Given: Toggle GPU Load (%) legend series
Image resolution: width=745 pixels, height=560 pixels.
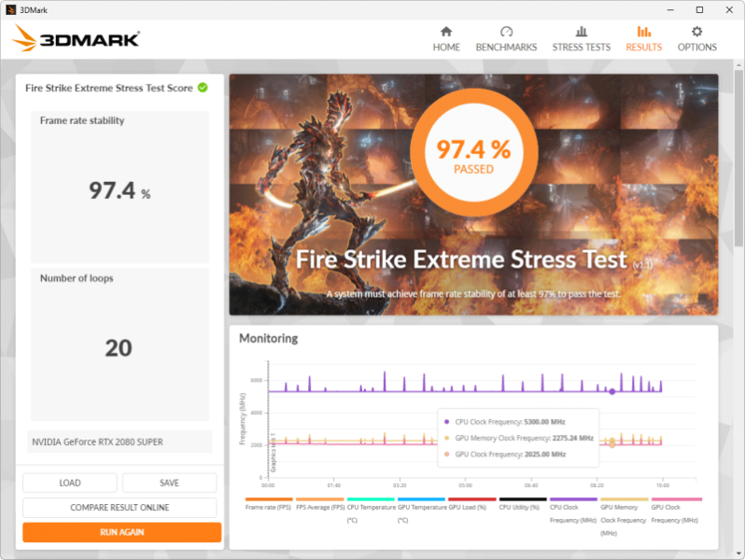Looking at the screenshot, I should tap(471, 507).
